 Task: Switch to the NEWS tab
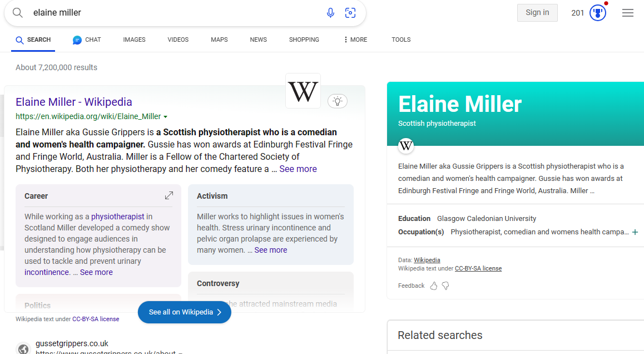[x=259, y=40]
